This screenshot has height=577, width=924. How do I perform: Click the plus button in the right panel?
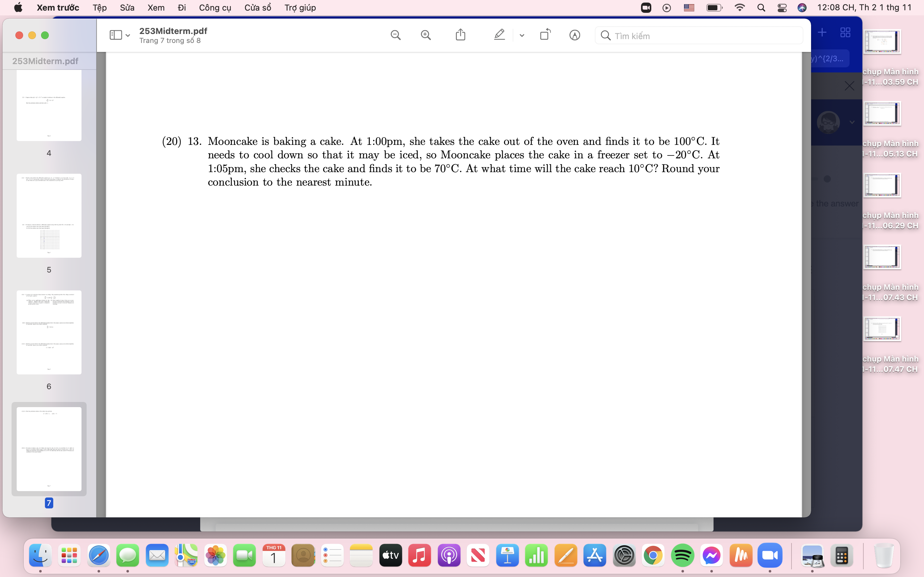pos(822,32)
